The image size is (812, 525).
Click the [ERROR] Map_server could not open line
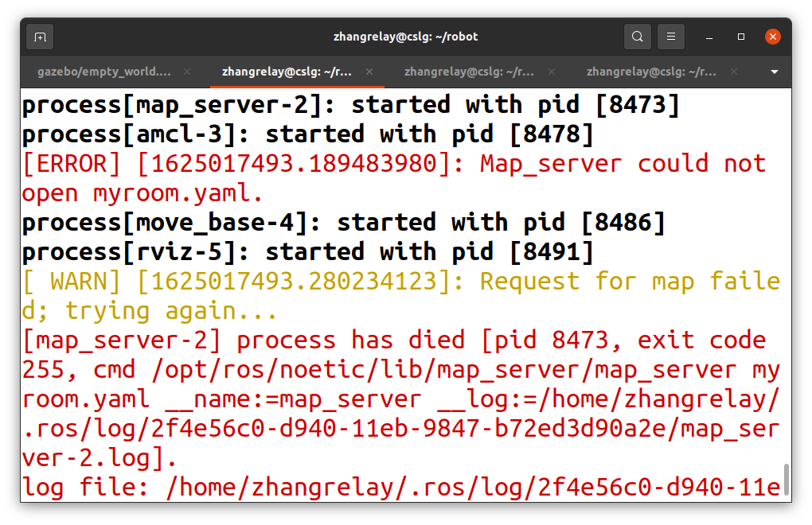click(x=394, y=164)
